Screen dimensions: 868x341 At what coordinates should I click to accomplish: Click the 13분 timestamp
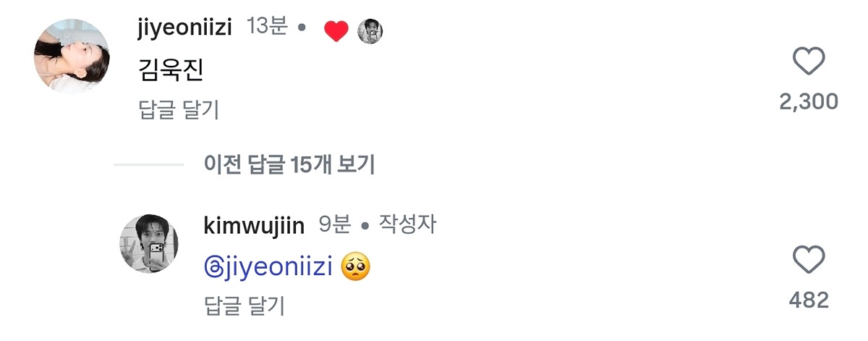267,28
